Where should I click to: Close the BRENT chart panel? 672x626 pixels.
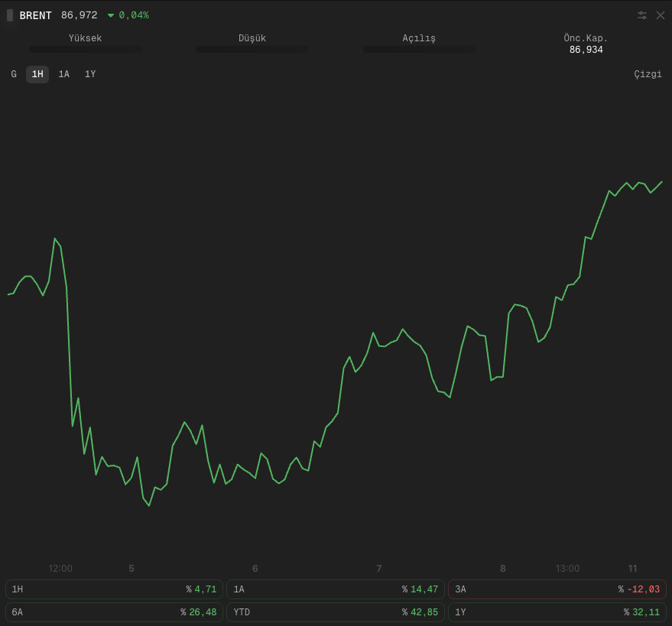tap(661, 15)
